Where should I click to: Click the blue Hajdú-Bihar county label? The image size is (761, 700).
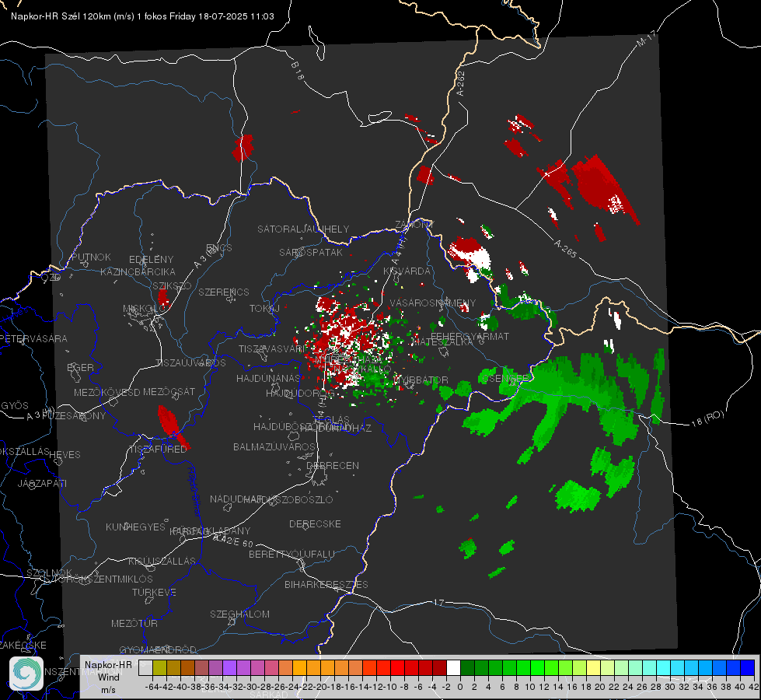pyautogui.click(x=194, y=492)
